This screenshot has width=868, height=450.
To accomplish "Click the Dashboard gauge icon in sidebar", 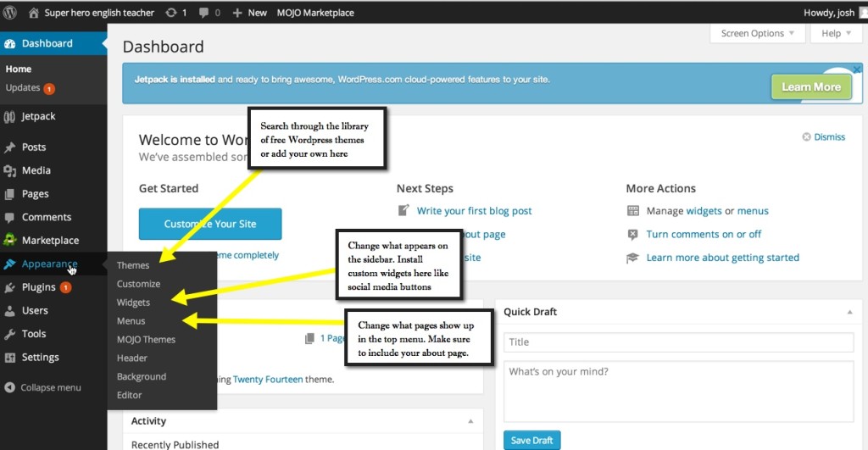I will coord(10,44).
